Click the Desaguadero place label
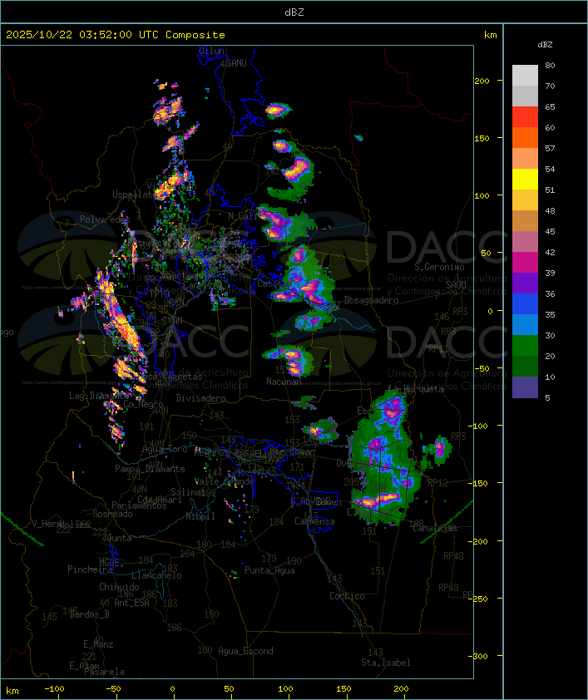The image size is (588, 700). (x=371, y=300)
